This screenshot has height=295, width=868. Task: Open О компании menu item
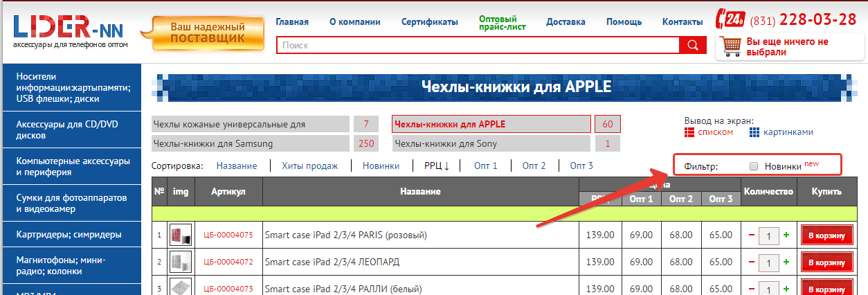[x=355, y=21]
